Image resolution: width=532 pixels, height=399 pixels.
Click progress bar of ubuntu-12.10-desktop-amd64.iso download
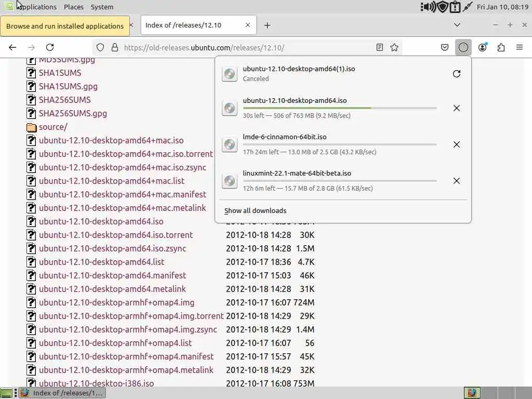(340, 108)
